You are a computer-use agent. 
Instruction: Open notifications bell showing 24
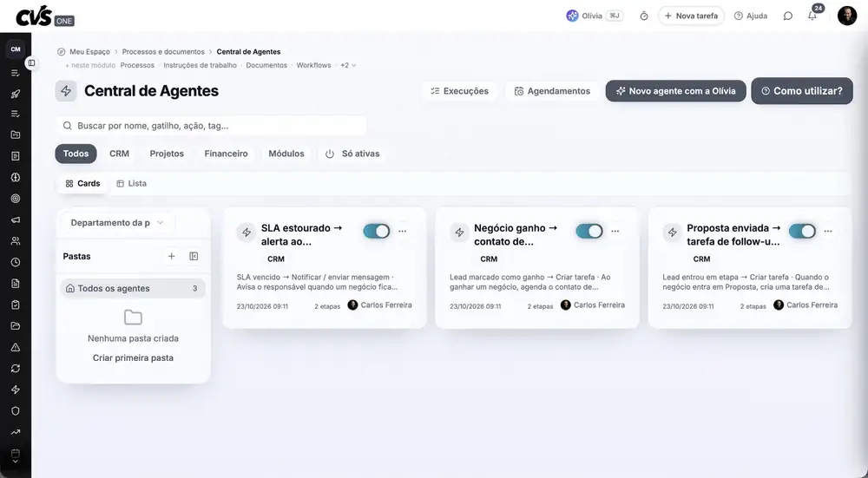click(812, 16)
